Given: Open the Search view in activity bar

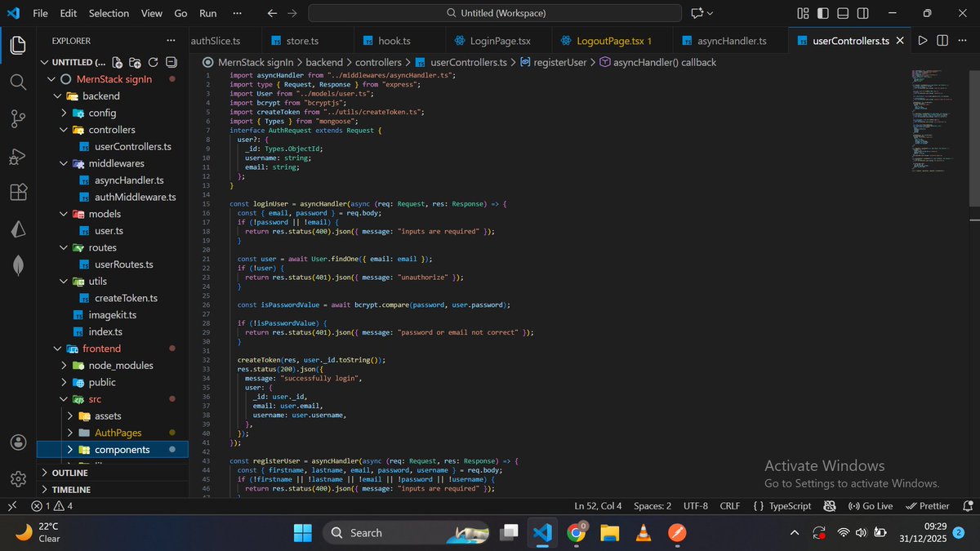Looking at the screenshot, I should tap(18, 82).
